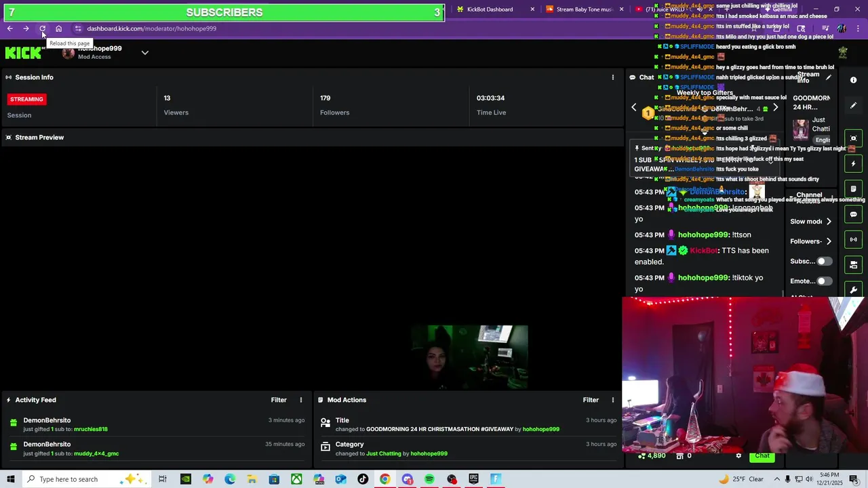Click the Title mod action icon

tap(325, 424)
